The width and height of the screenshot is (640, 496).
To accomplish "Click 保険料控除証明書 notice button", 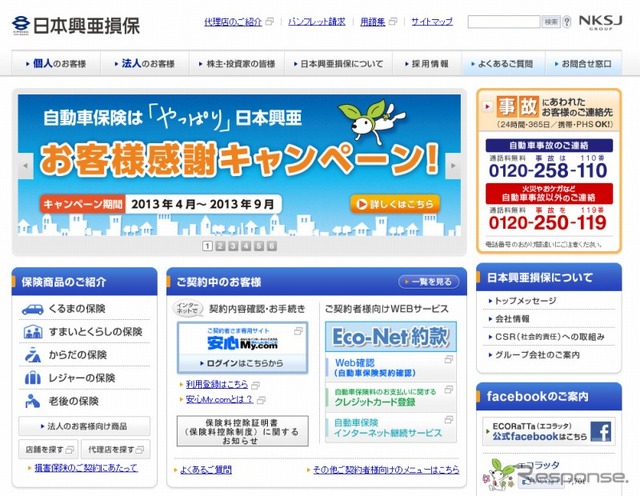I will click(242, 431).
